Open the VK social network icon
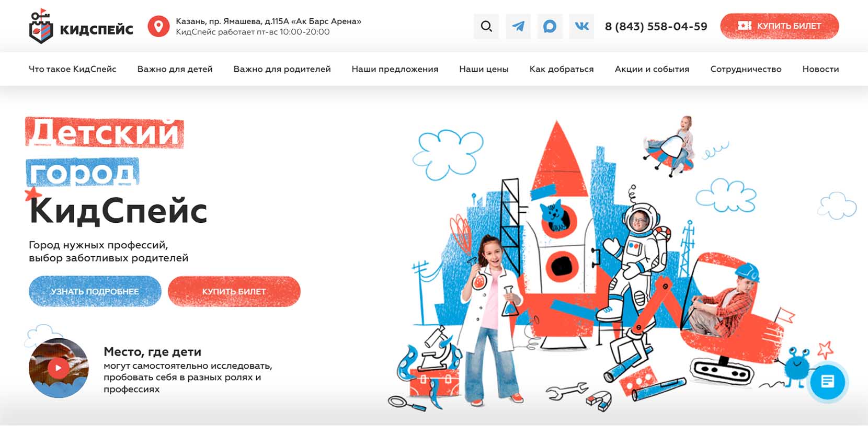The image size is (868, 434). click(581, 26)
